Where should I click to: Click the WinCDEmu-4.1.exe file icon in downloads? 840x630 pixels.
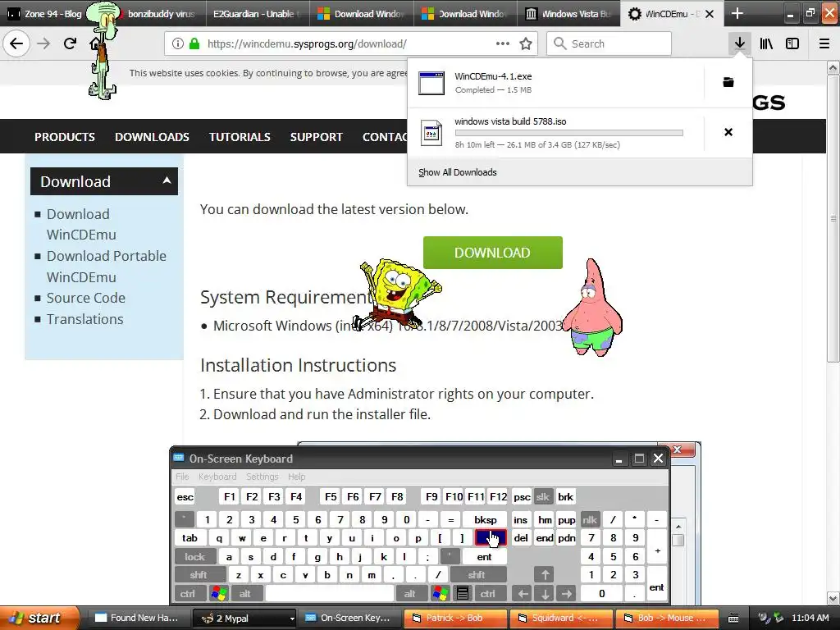tap(431, 83)
